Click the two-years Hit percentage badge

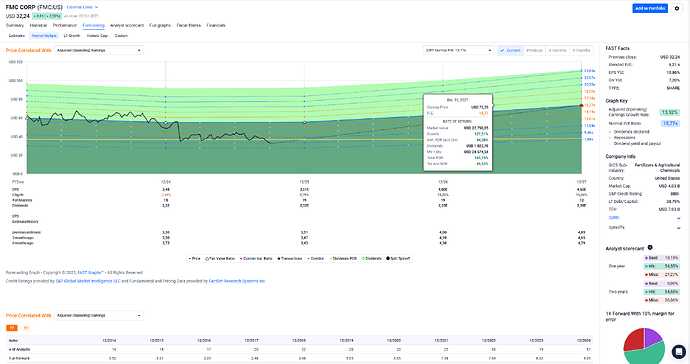click(x=661, y=292)
